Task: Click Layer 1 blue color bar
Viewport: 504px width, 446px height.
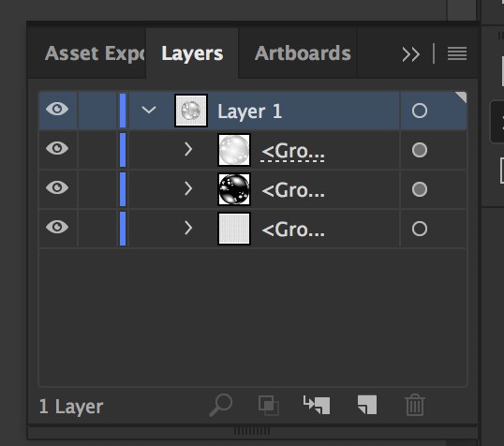Action: (123, 111)
